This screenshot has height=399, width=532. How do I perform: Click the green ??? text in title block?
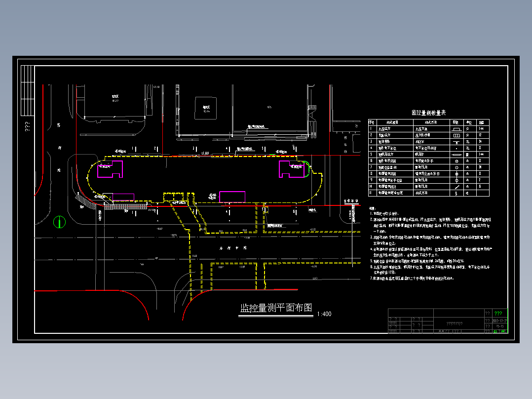(498, 313)
